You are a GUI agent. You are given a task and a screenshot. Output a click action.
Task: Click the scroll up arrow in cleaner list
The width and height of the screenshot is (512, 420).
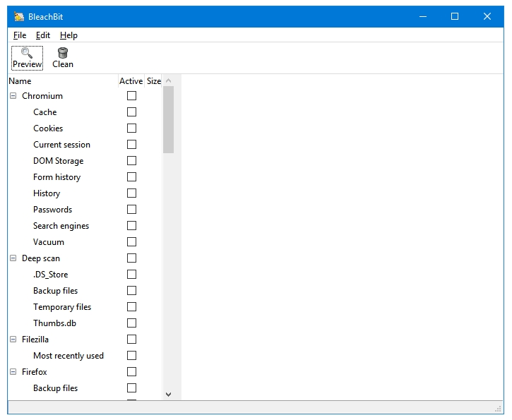pyautogui.click(x=169, y=80)
